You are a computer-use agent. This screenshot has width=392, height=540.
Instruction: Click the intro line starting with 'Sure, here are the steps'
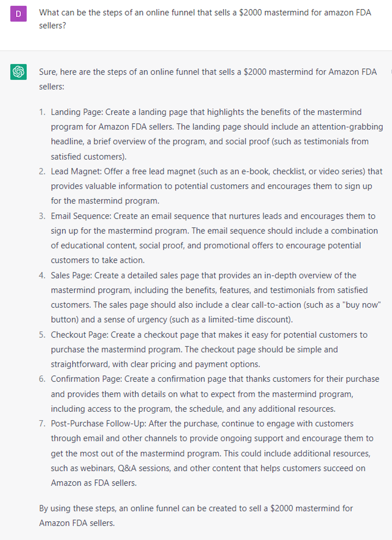tap(208, 79)
